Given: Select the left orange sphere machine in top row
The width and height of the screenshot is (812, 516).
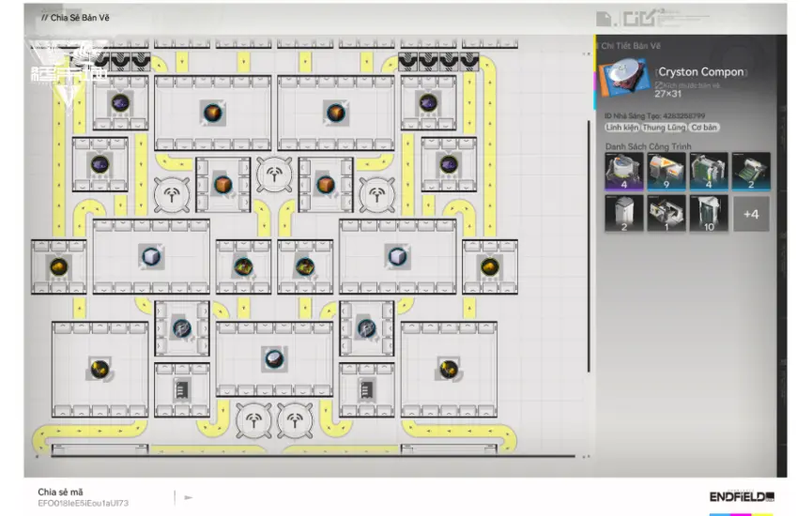Looking at the screenshot, I should [x=213, y=113].
